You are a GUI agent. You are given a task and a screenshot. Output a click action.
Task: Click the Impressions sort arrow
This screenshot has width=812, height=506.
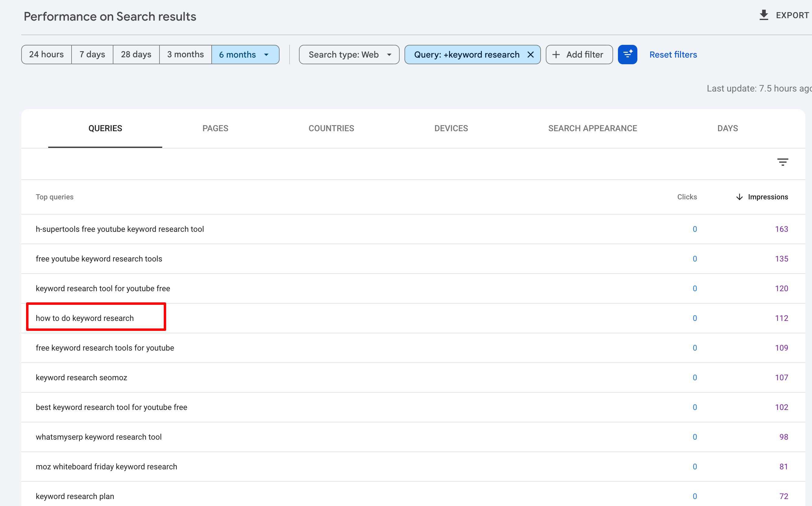pyautogui.click(x=739, y=197)
